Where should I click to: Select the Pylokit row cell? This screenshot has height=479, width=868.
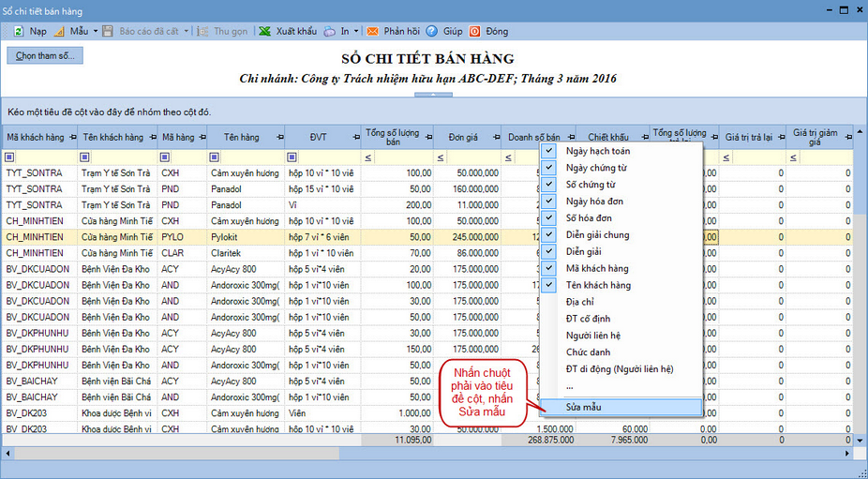246,237
